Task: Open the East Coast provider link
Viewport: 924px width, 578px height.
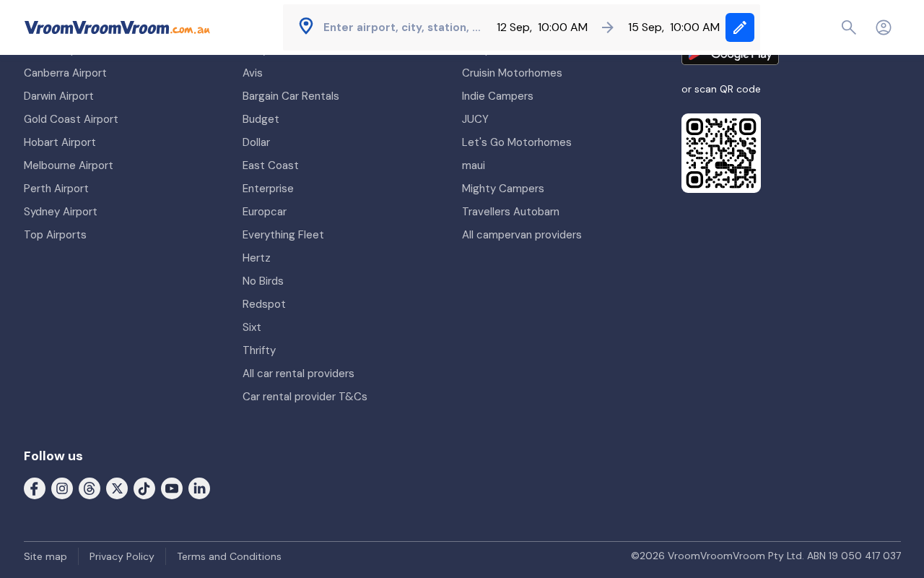Action: [271, 165]
